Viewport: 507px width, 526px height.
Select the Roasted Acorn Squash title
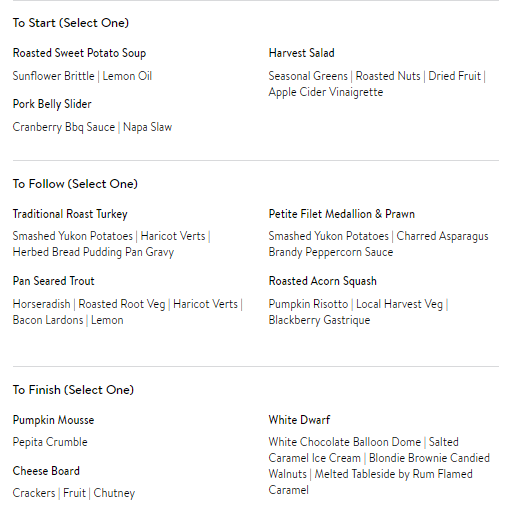point(322,281)
